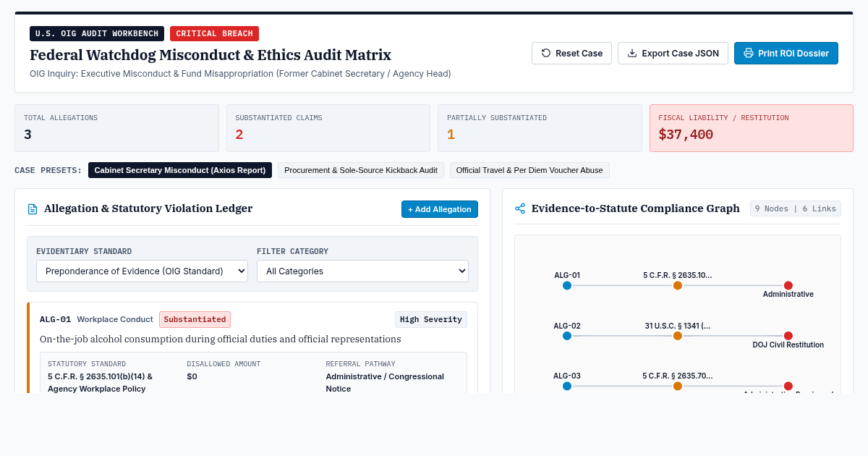
Task: Click the Reset Case circular-arrow icon
Action: (x=546, y=53)
